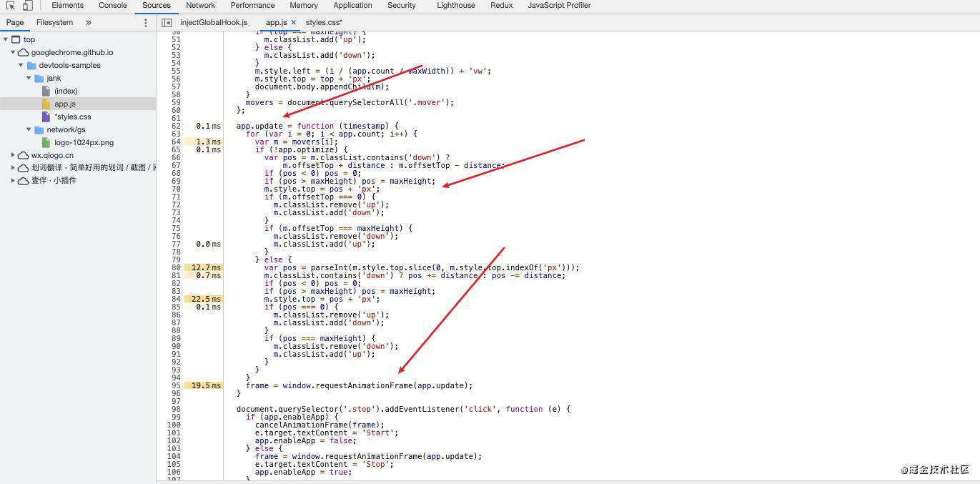
Task: Switch to injectGlobalHook.js editor tab
Action: point(214,23)
